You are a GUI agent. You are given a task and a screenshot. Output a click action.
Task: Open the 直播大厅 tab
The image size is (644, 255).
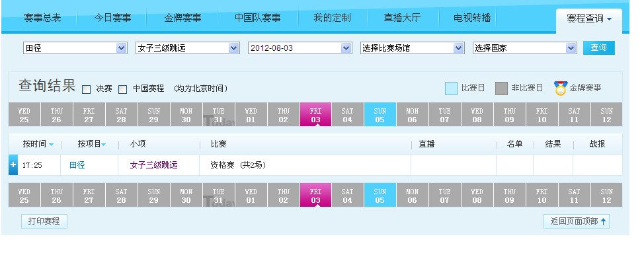click(402, 18)
